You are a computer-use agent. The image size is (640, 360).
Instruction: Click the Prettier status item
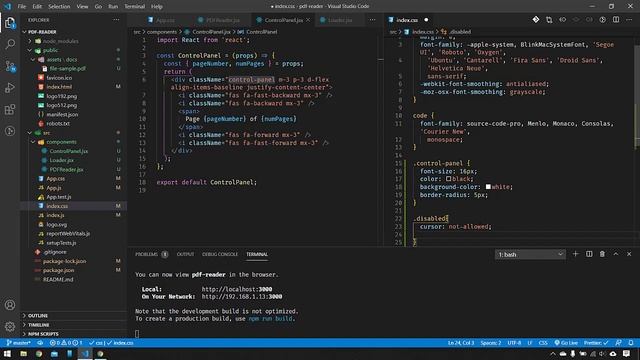tap(596, 343)
